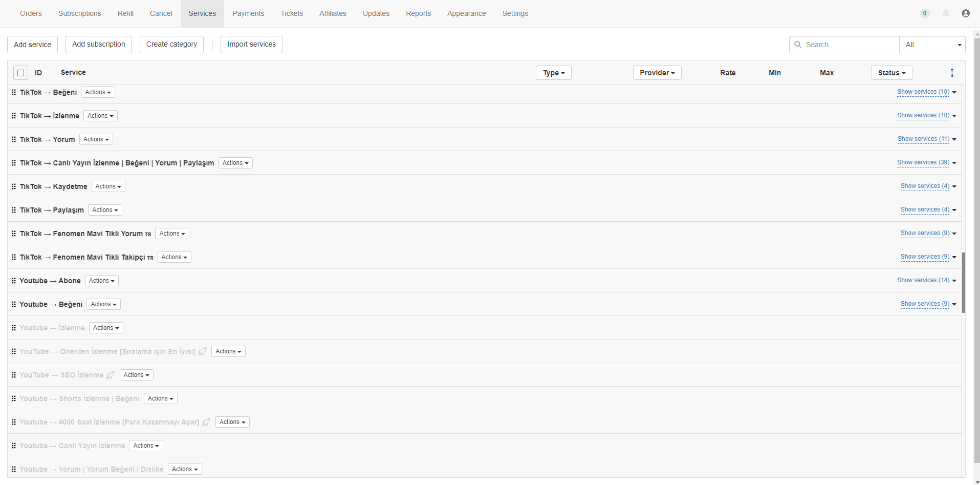Screen dimensions: 980x485
Task: Open the Updates tab
Action: click(376, 13)
